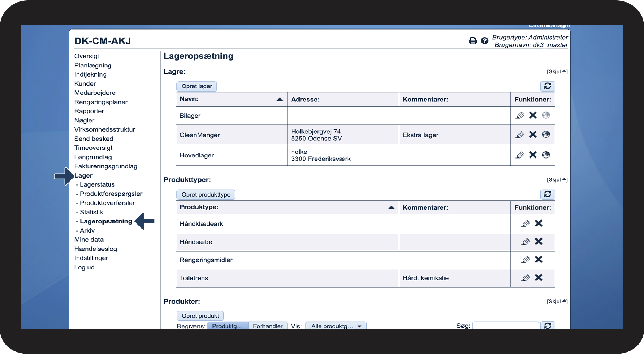Open Kunder in the sidebar

85,84
